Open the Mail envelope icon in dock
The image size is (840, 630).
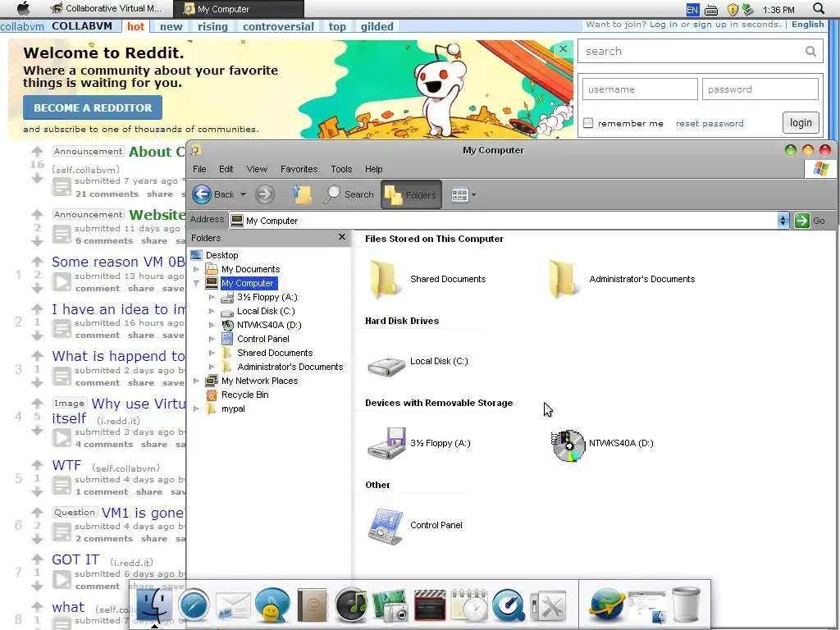(233, 606)
